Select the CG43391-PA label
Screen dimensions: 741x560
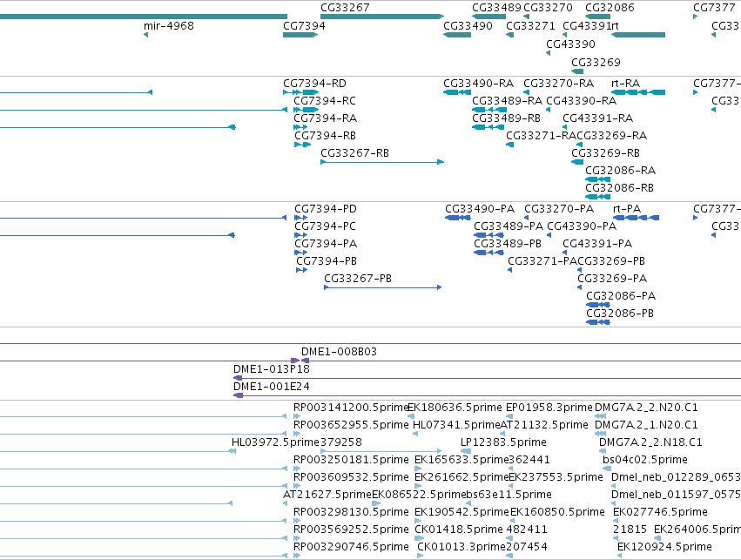pos(597,244)
